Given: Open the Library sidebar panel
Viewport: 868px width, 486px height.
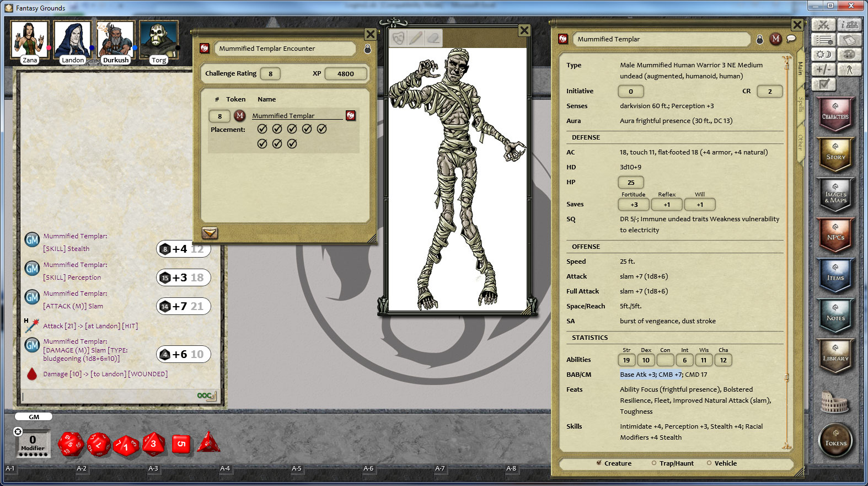Looking at the screenshot, I should click(x=835, y=356).
